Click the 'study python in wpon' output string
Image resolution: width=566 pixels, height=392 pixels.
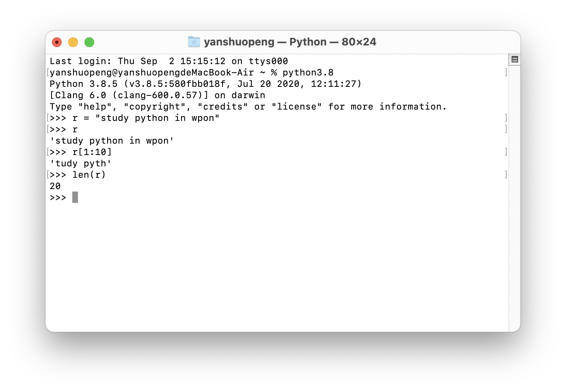pos(112,141)
